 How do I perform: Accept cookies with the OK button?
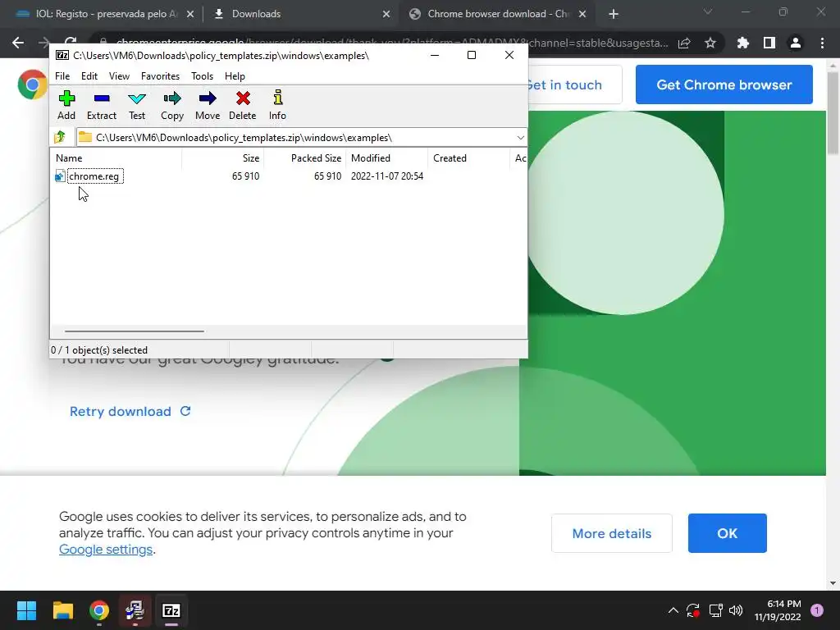click(727, 533)
